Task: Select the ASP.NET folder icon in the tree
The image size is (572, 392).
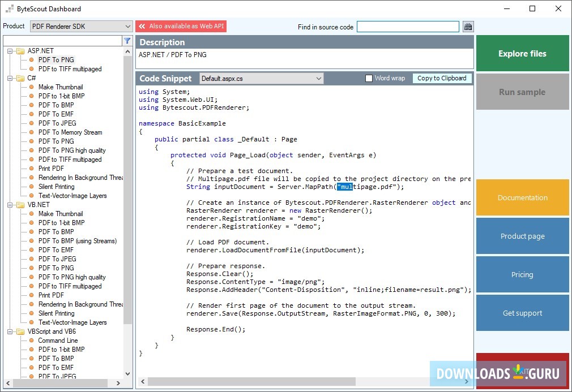Action: (x=21, y=50)
